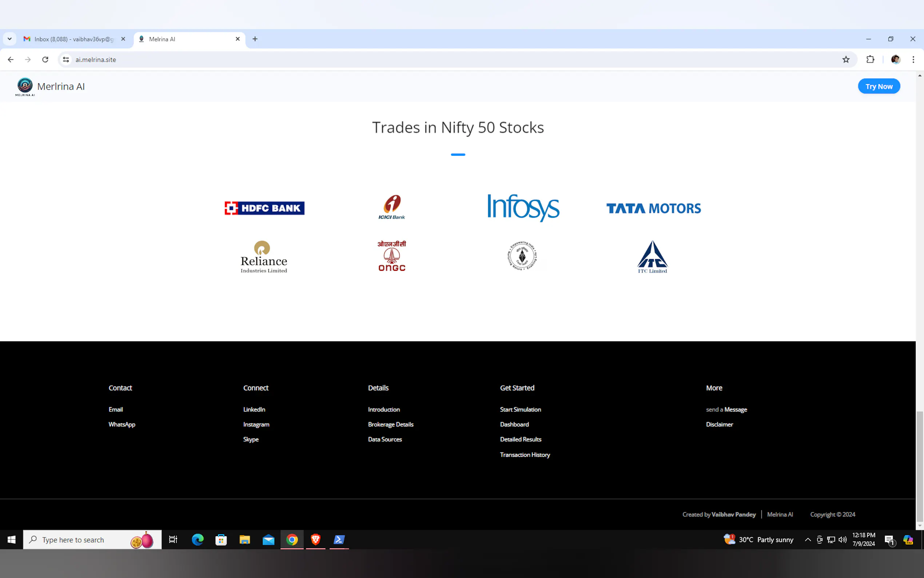Show hidden system tray icons chevron
The height and width of the screenshot is (578, 924).
tap(808, 539)
